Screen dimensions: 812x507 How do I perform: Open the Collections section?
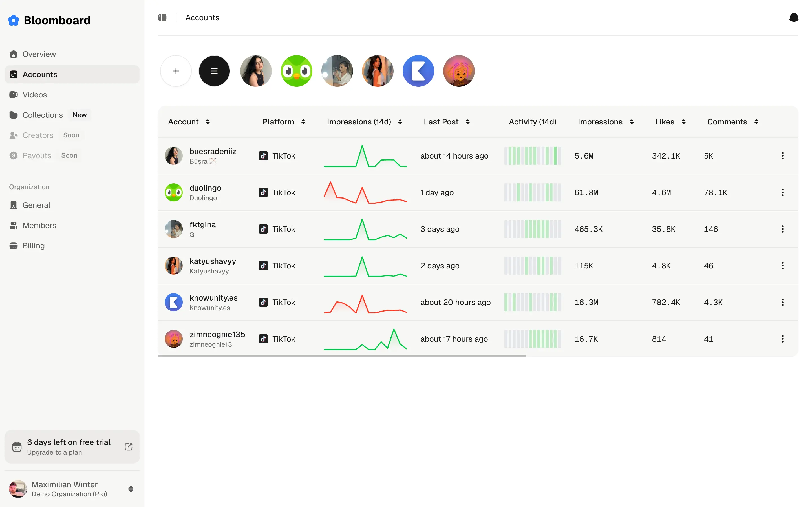42,115
